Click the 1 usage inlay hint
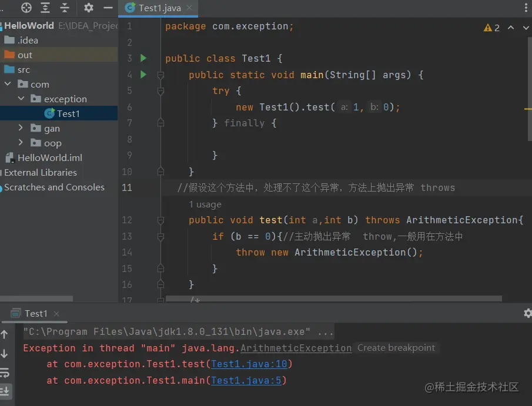 205,204
